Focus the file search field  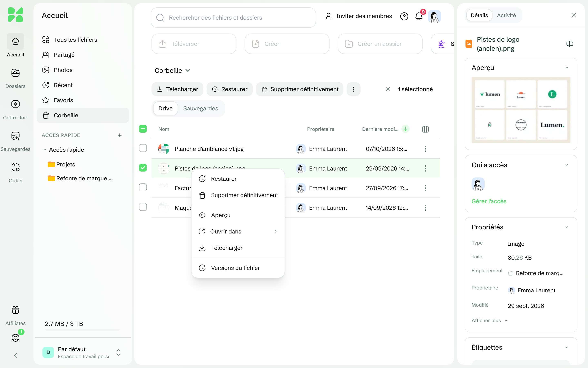233,18
